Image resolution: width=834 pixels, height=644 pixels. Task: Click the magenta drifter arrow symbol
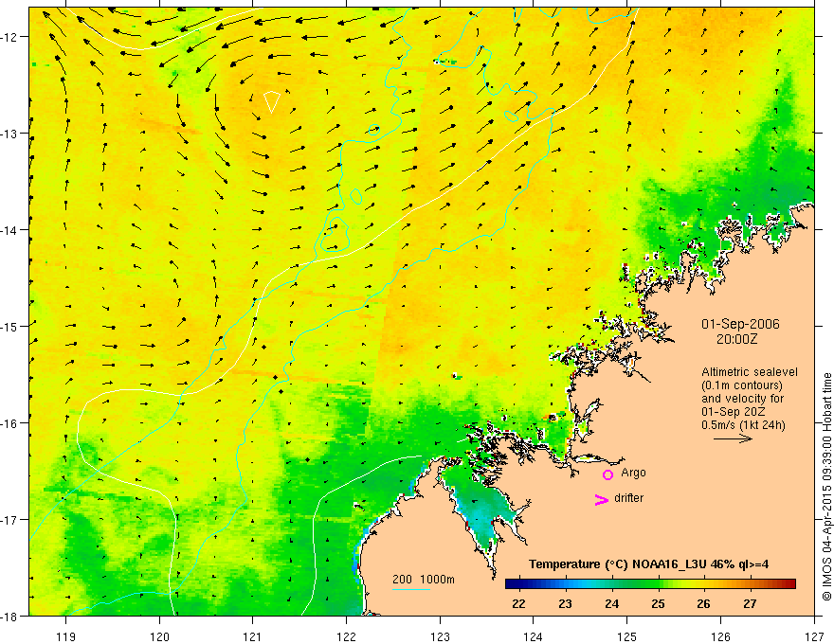(x=601, y=499)
